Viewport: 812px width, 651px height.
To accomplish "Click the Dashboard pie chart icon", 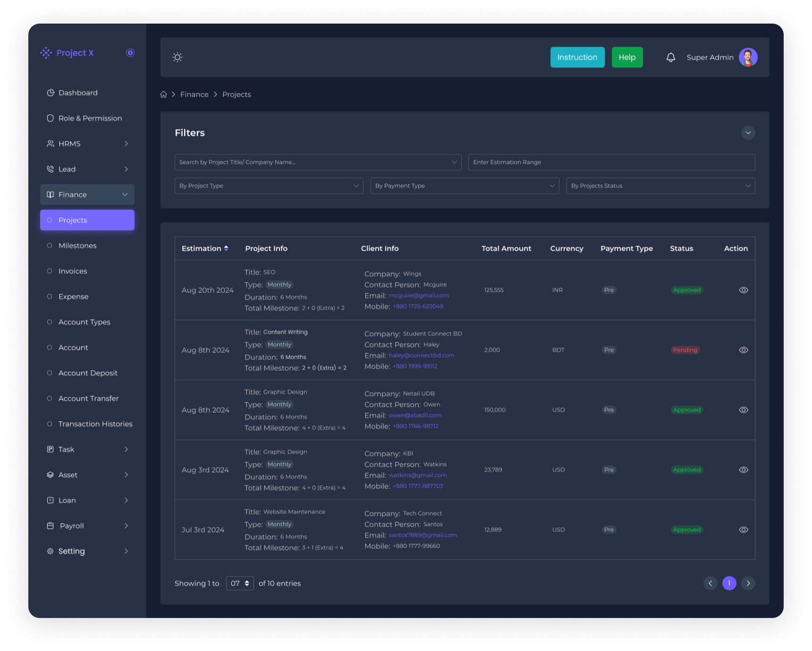I will [51, 93].
